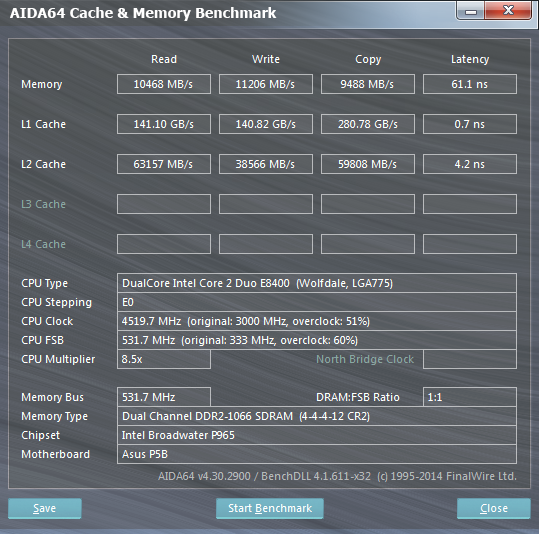
Task: Click the Save button
Action: tap(45, 508)
